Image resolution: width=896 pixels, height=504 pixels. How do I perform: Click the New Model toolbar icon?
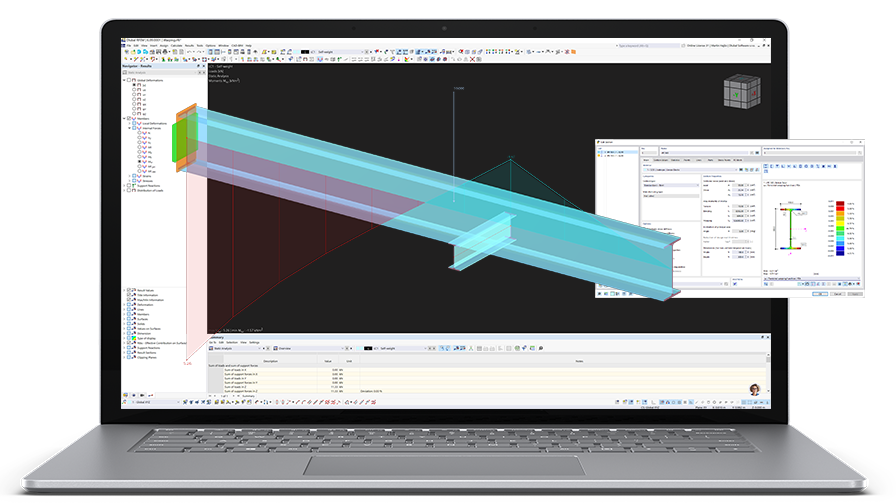pyautogui.click(x=126, y=52)
